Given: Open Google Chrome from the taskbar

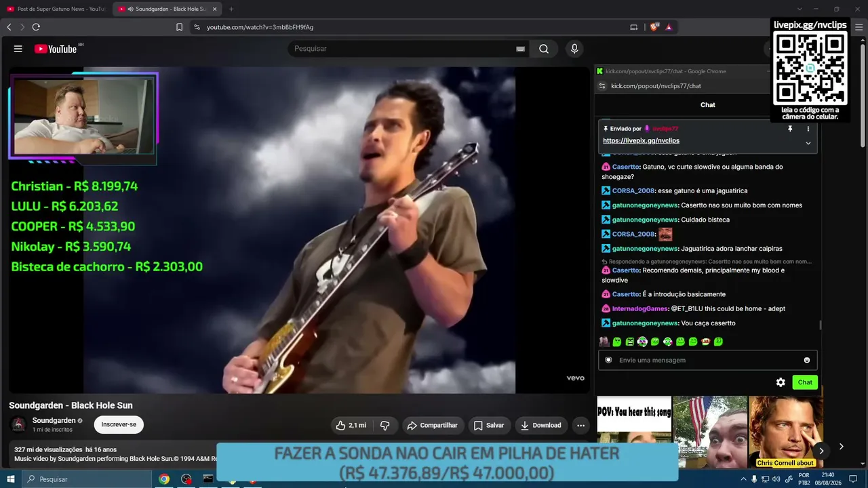Looking at the screenshot, I should tap(164, 479).
